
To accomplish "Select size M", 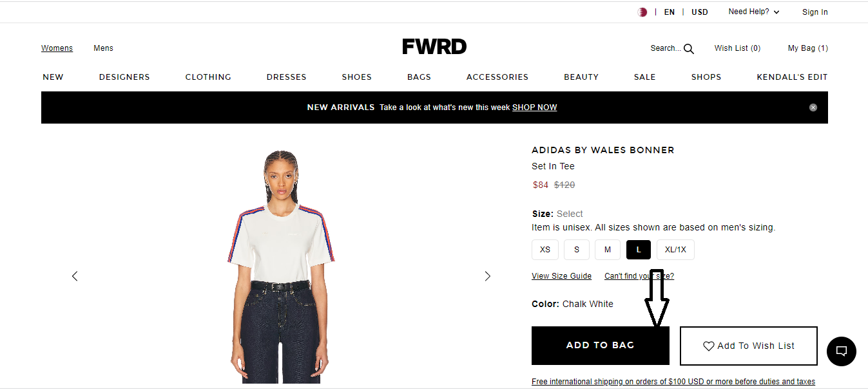I will (x=608, y=250).
